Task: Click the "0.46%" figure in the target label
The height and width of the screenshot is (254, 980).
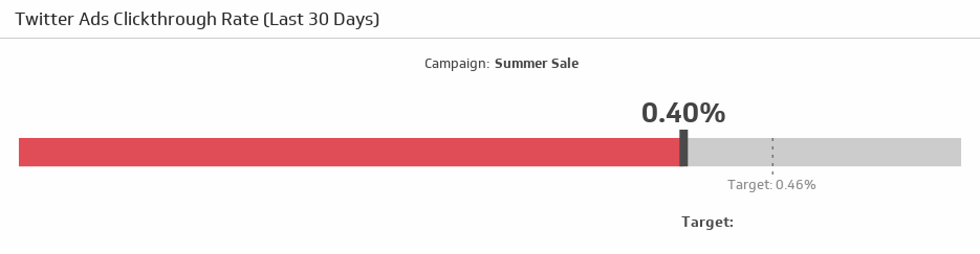Action: click(795, 185)
